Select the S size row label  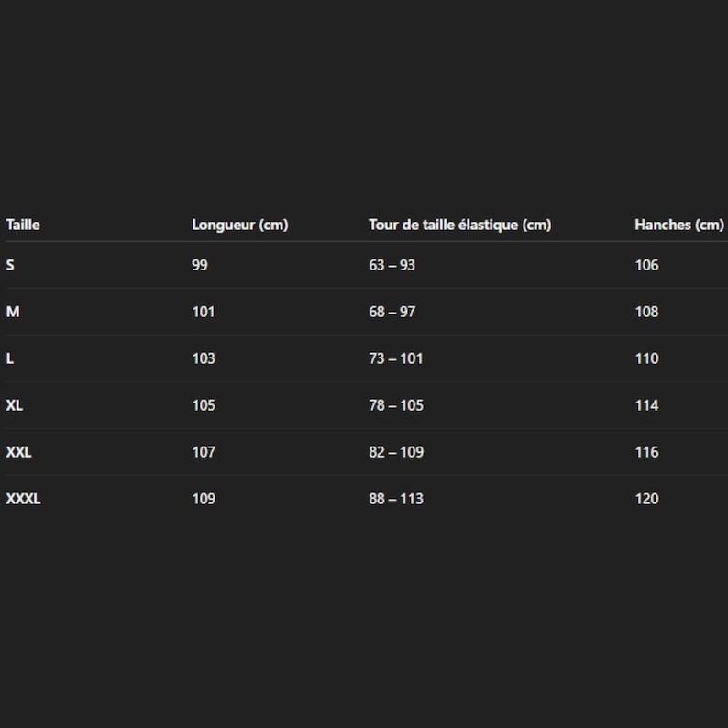10,265
